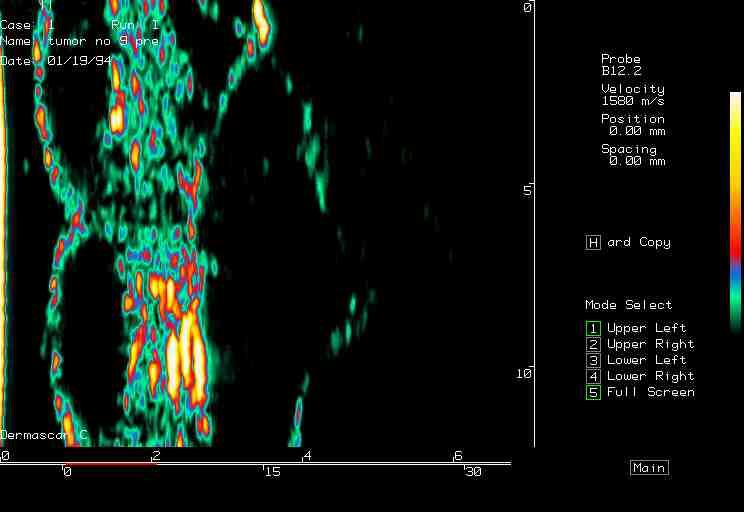Viewport: 744px width, 512px height.
Task: Click the red bar on the bottom ruler
Action: point(110,464)
